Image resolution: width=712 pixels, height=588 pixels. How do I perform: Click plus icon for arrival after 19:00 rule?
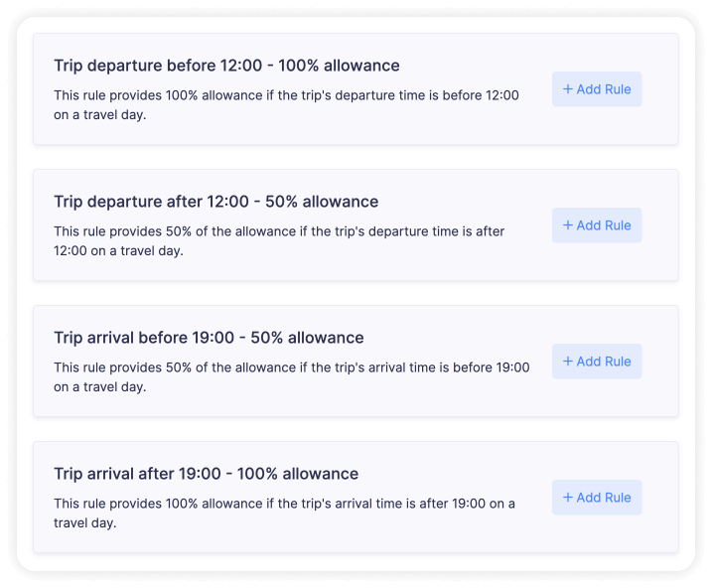tap(568, 498)
